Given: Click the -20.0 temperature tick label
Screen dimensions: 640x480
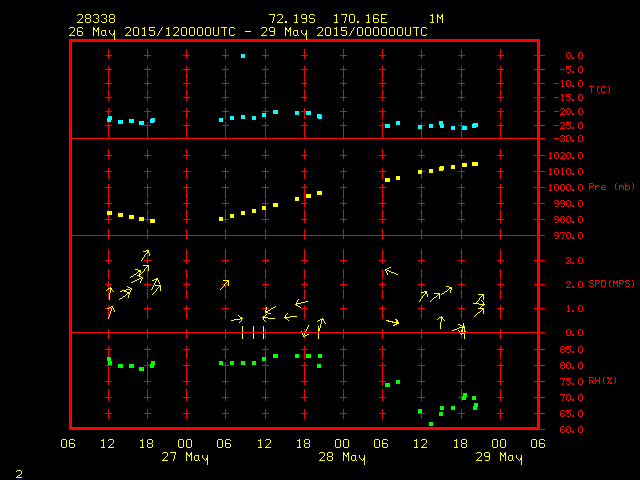Looking at the screenshot, I should [569, 111].
